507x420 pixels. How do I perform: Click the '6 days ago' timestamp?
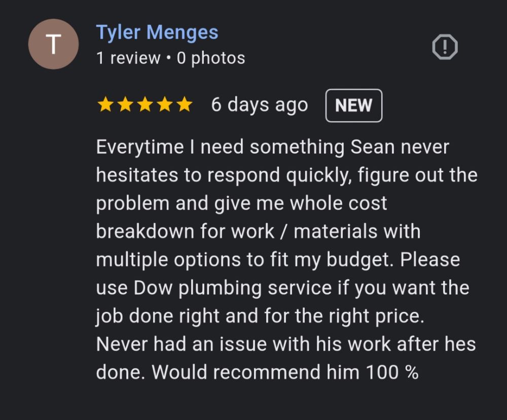pyautogui.click(x=259, y=105)
